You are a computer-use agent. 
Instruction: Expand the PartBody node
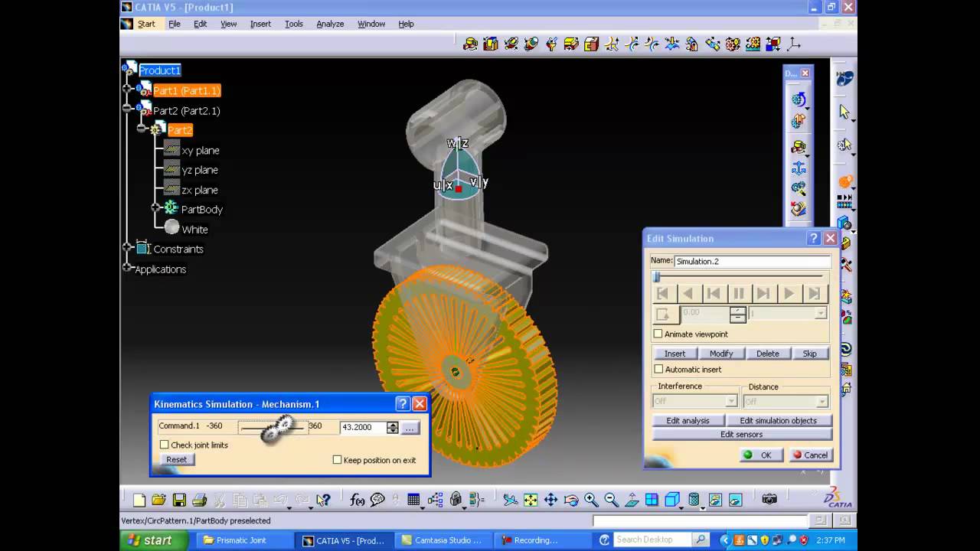click(x=155, y=208)
